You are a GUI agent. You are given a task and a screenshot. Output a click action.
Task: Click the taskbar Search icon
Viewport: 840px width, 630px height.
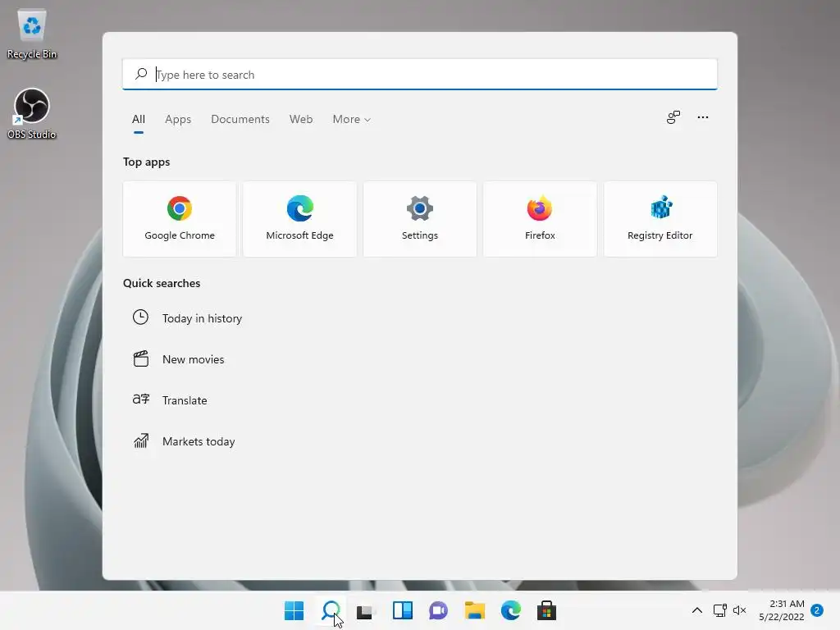331,610
